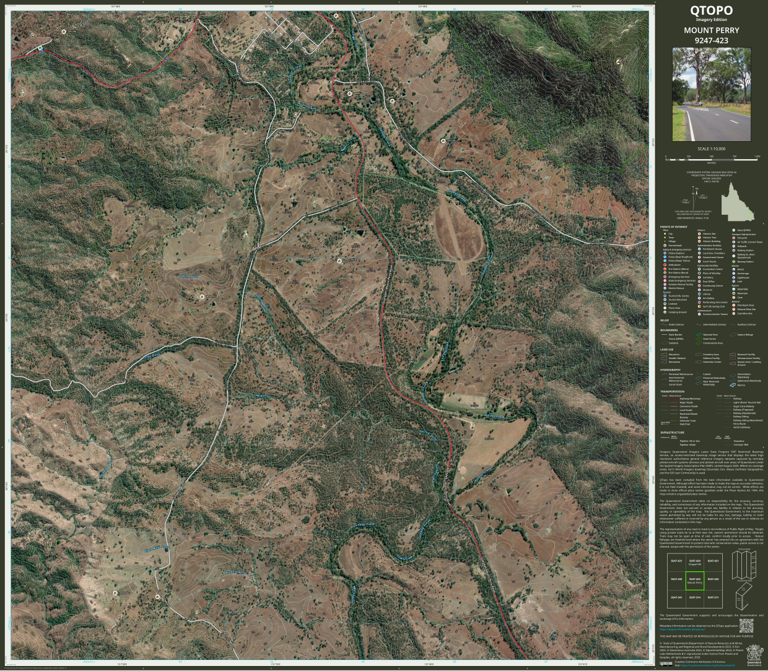Click the TRANSPORTATION legend heading
Image resolution: width=768 pixels, height=671 pixels.
click(672, 391)
